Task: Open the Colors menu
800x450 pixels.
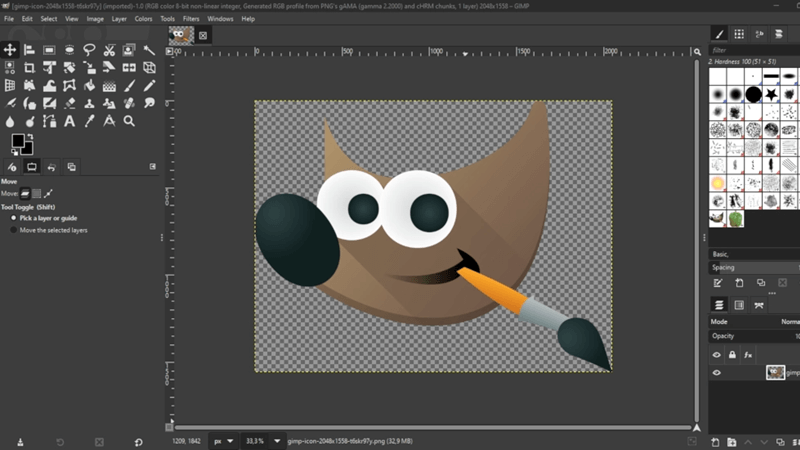Action: click(143, 19)
